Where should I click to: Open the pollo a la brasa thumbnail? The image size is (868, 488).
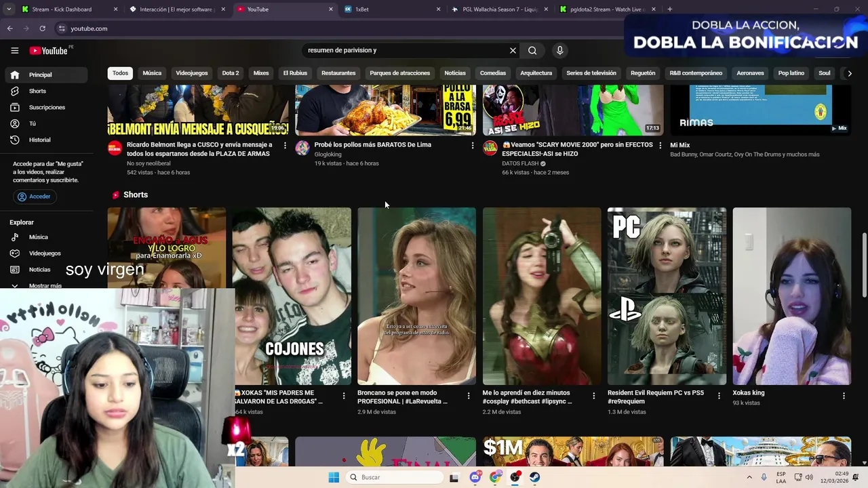pos(385,110)
